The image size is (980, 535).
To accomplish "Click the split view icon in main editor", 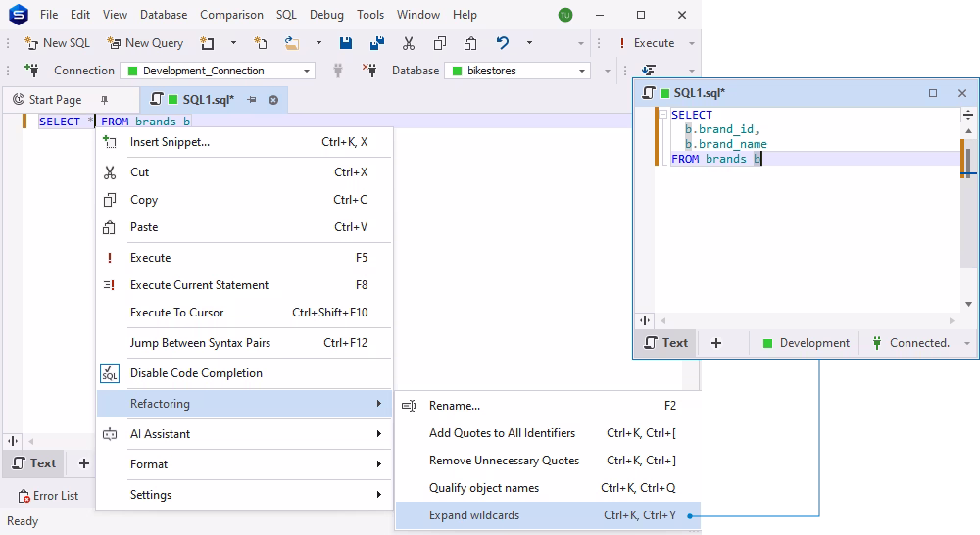I will pyautogui.click(x=13, y=441).
